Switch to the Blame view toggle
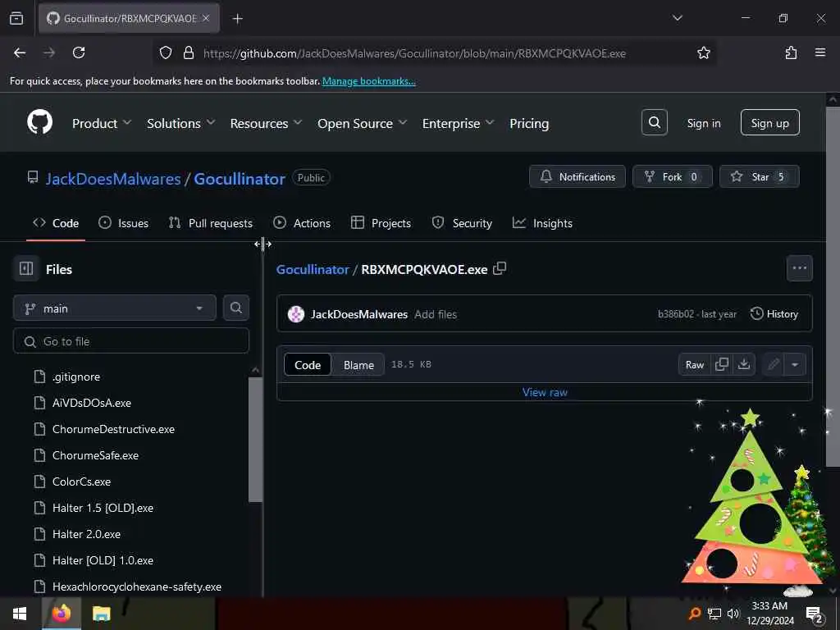Screen dimensions: 840x630 (x=358, y=365)
